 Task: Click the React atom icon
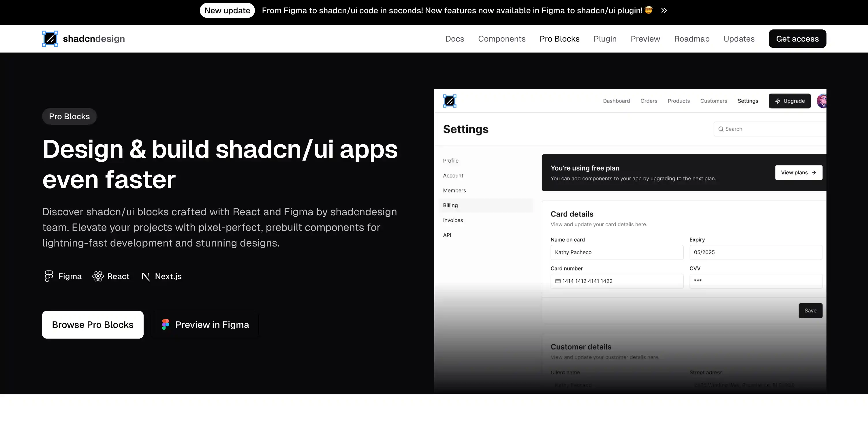(98, 276)
